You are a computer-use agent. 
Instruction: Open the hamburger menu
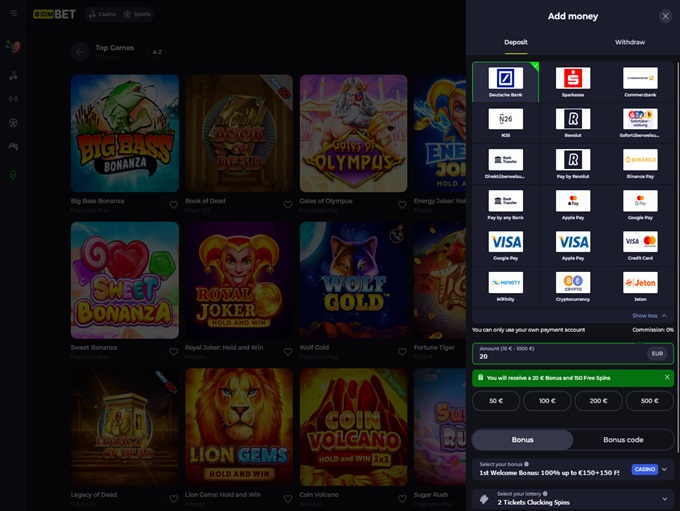pos(13,13)
